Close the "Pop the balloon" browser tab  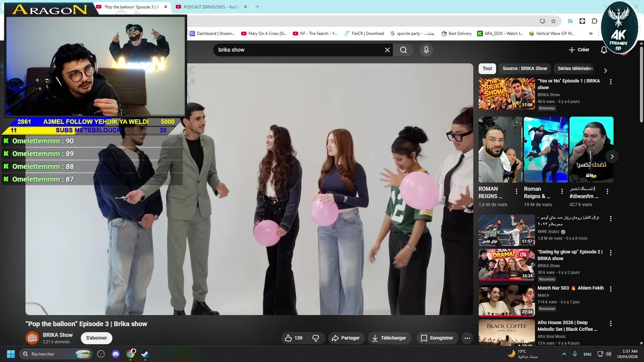[x=166, y=7]
